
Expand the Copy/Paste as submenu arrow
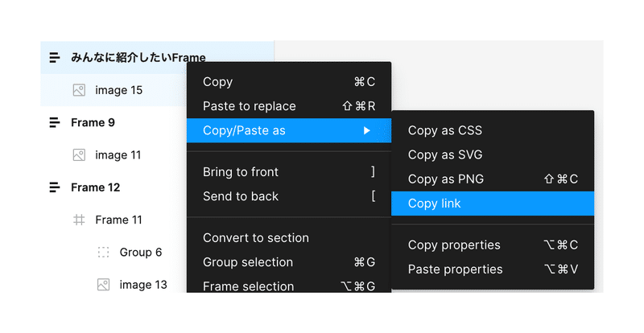point(367,130)
